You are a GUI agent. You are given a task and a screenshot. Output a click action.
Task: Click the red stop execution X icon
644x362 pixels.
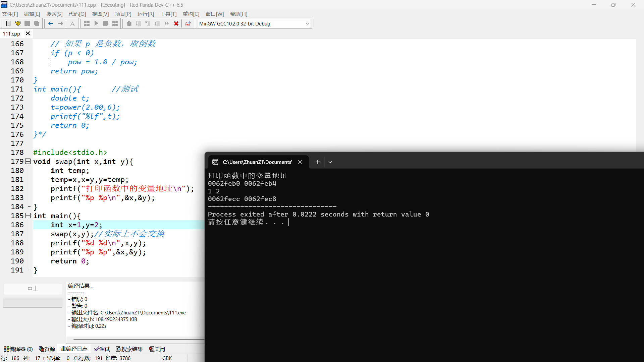pyautogui.click(x=176, y=23)
